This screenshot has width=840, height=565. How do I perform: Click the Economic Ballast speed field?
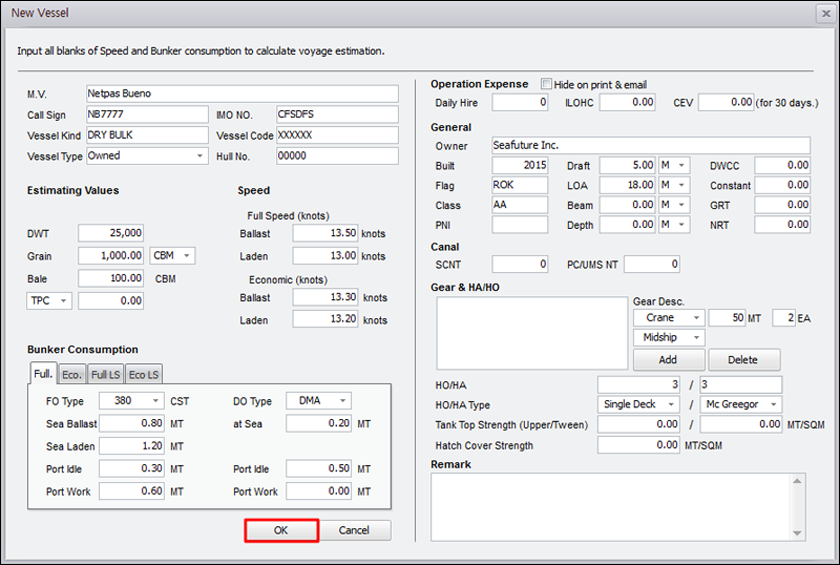click(x=325, y=297)
